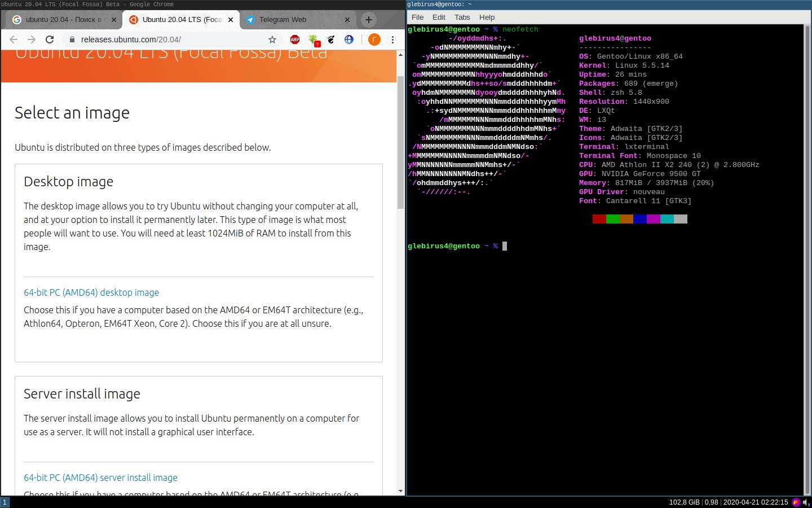Image resolution: width=812 pixels, height=508 pixels.
Task: Click the padlock site security icon
Action: 72,40
